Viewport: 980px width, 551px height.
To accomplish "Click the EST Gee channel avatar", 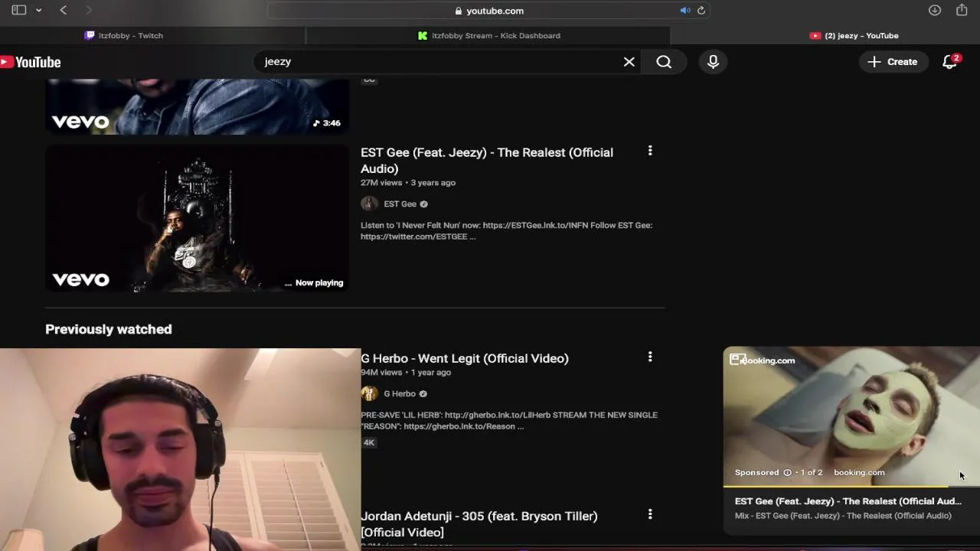I will (369, 204).
